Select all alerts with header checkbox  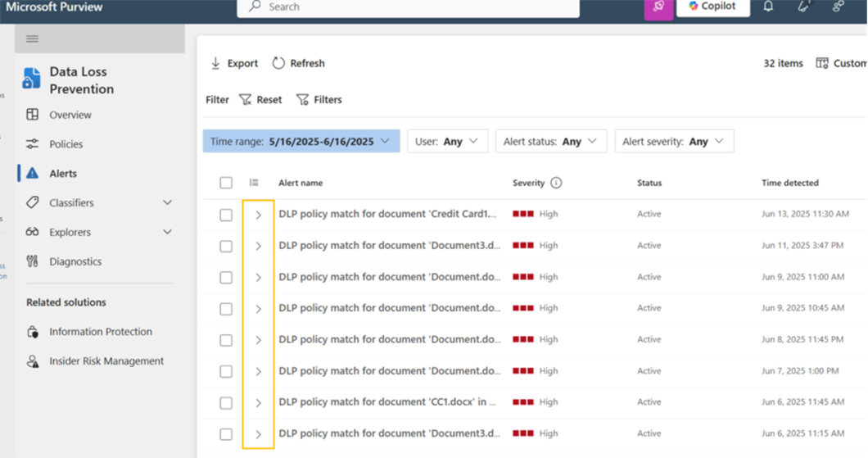pos(226,183)
